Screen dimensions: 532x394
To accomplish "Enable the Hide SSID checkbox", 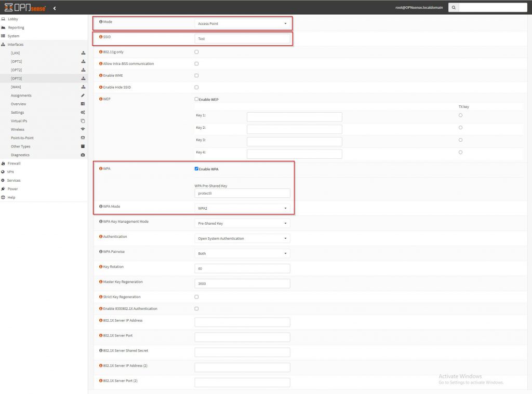I will 196,87.
